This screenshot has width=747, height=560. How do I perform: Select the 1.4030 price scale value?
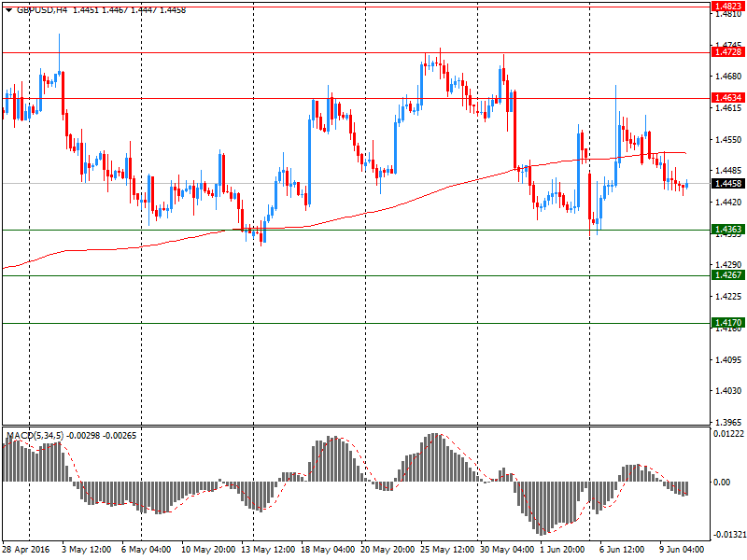point(729,391)
